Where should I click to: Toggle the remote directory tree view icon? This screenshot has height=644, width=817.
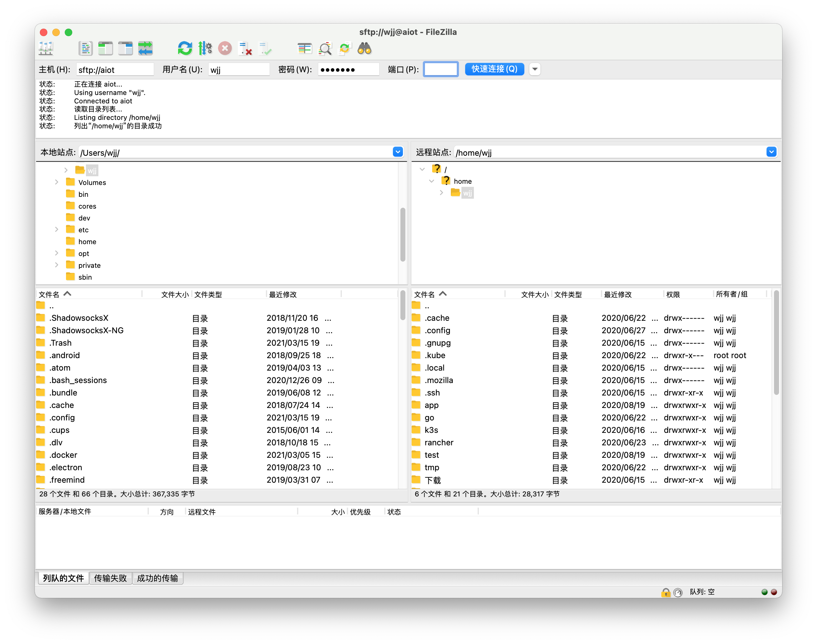click(x=125, y=49)
